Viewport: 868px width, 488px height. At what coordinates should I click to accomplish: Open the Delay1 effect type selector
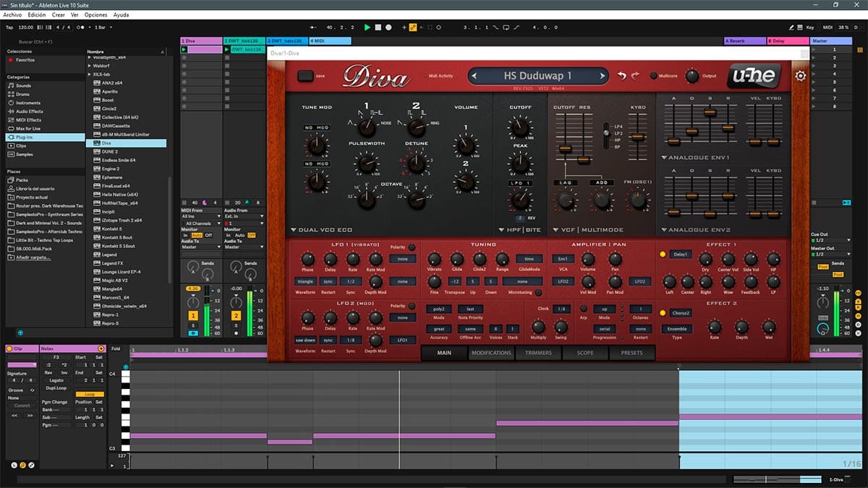[680, 254]
